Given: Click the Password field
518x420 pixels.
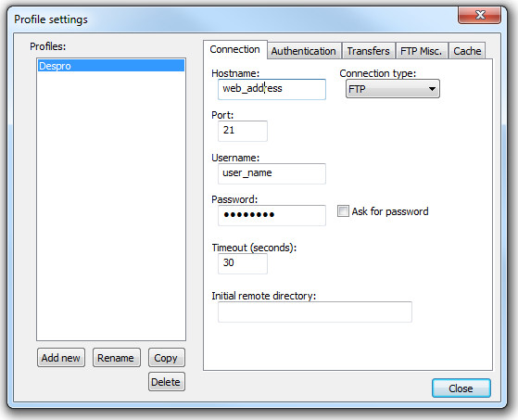Looking at the screenshot, I should [x=272, y=215].
